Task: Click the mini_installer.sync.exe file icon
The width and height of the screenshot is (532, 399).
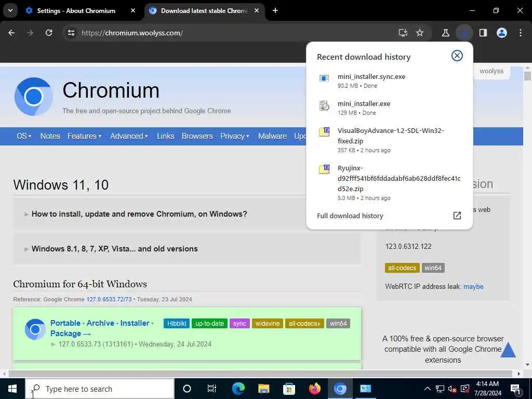Action: tap(324, 78)
